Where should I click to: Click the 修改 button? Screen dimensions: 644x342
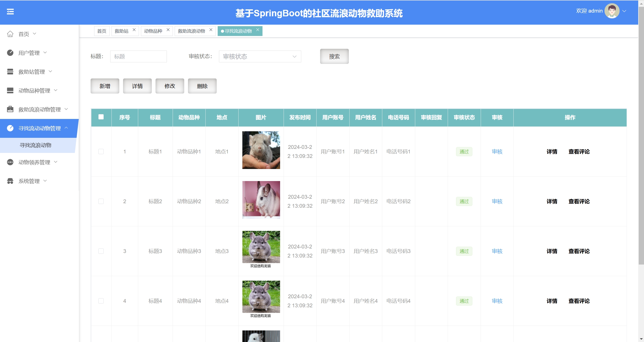[170, 86]
